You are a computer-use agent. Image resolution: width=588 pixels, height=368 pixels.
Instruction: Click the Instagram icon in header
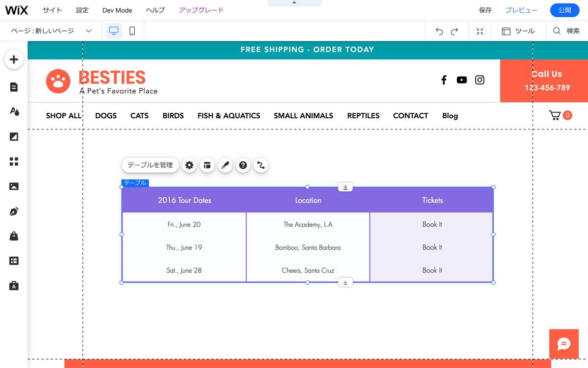tap(480, 80)
